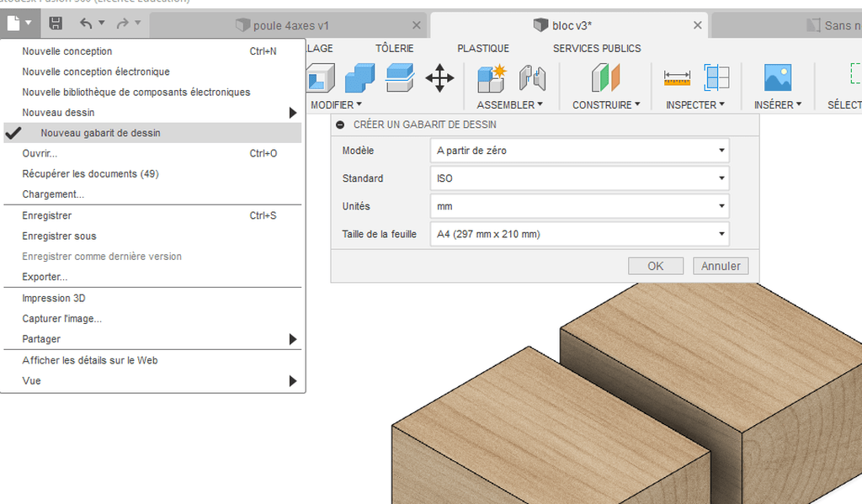Expand the Vue submenu
Screen dimensions: 862x504
tap(152, 380)
